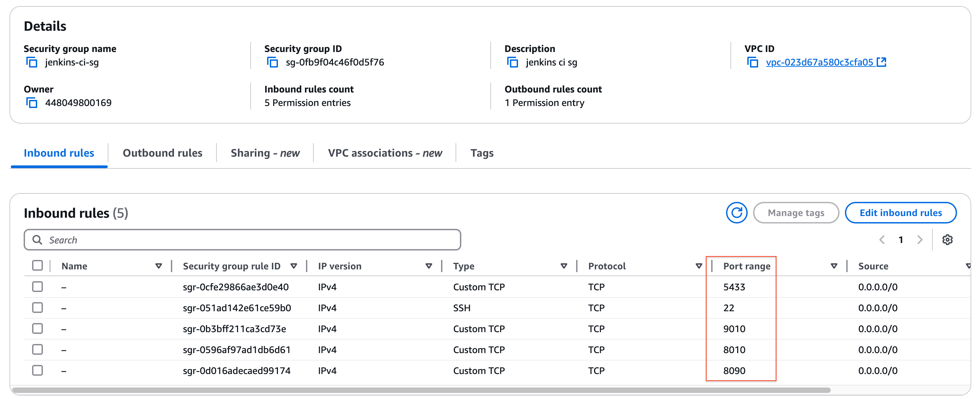Go to next page of rules

coord(920,240)
